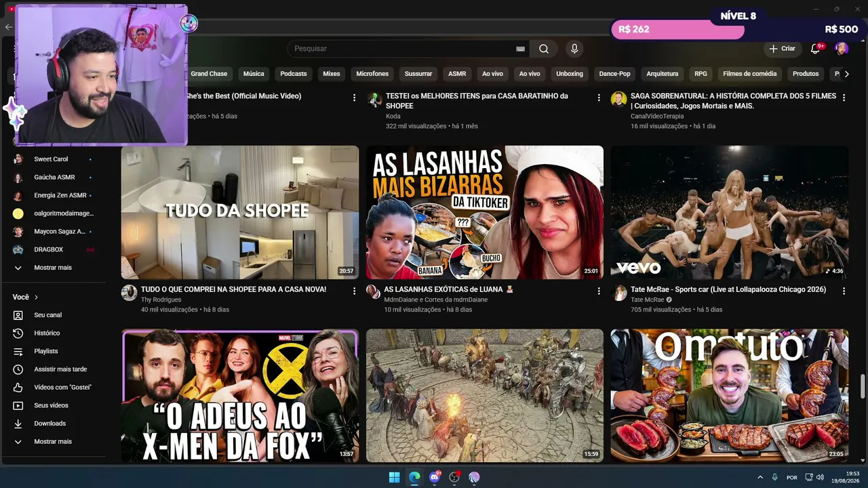Image resolution: width=868 pixels, height=488 pixels.
Task: Open options for TESTEI os MELHORES ITENS video
Action: [x=599, y=98]
